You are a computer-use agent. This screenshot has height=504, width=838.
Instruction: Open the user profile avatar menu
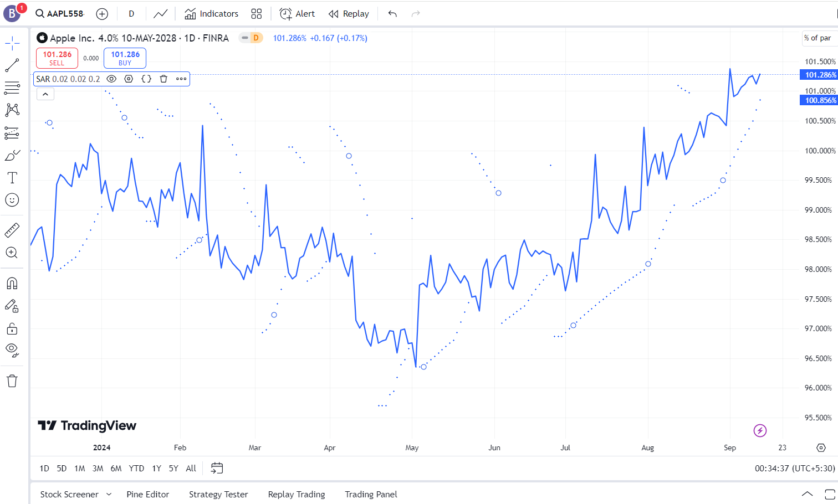tap(12, 14)
